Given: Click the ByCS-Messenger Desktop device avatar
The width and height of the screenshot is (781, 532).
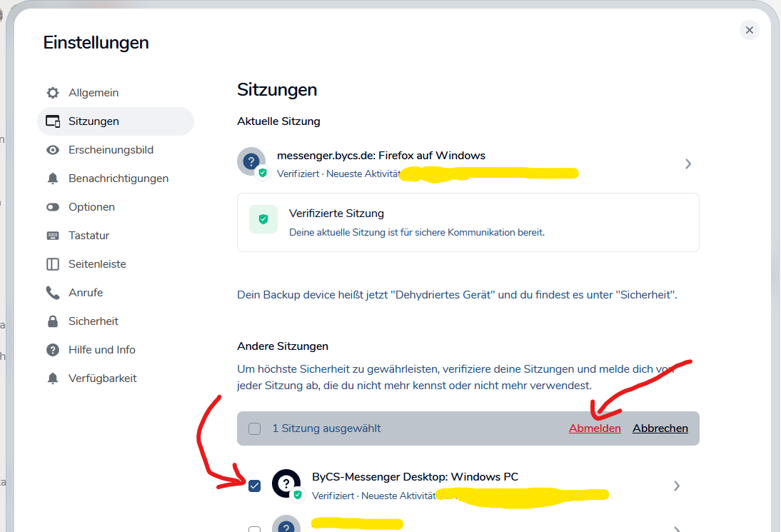Looking at the screenshot, I should [286, 483].
